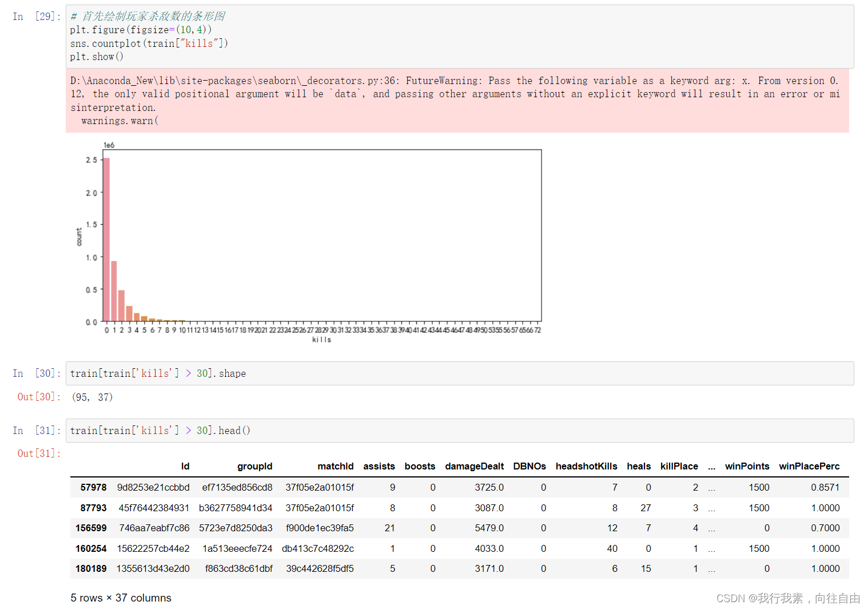
Task: Click the 'winPoints' column header
Action: pyautogui.click(x=747, y=467)
